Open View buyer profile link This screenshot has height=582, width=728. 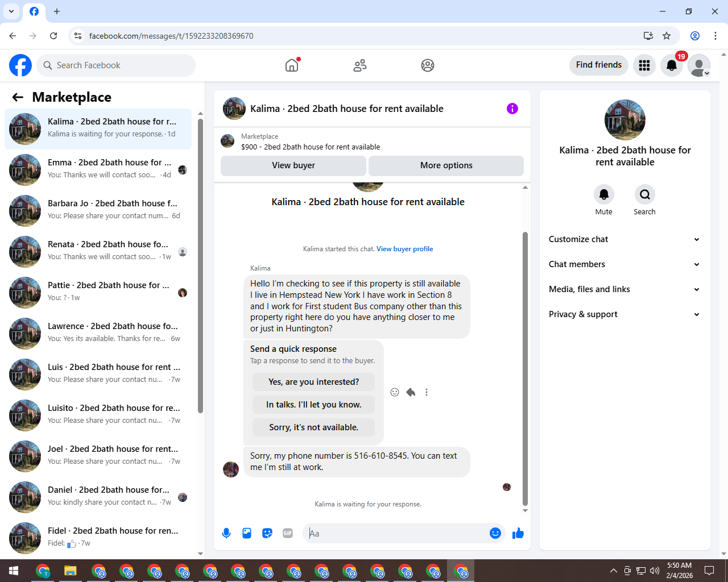[405, 249]
